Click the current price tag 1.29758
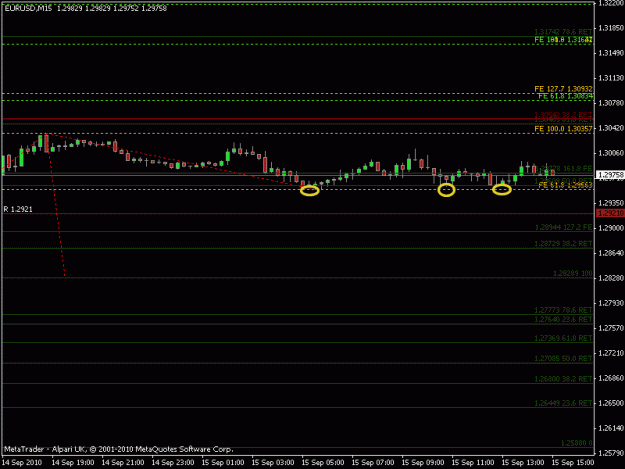625x469 pixels. [610, 175]
